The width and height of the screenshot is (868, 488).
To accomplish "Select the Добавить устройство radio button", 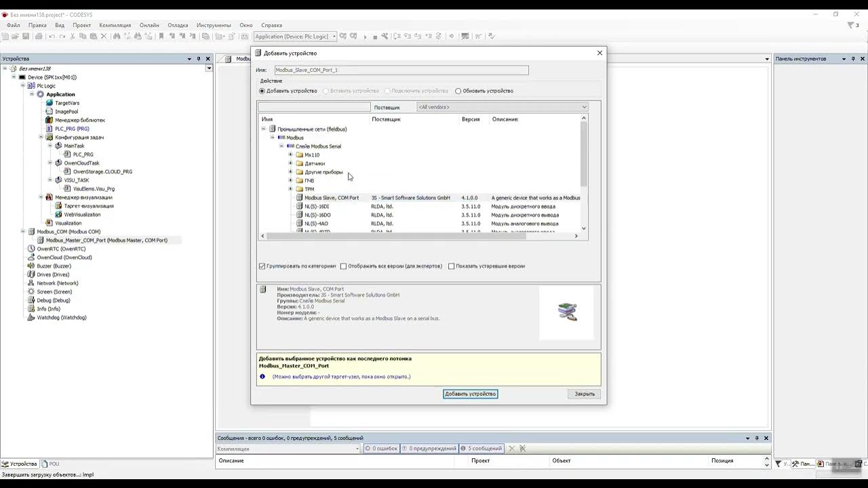I will click(x=262, y=91).
